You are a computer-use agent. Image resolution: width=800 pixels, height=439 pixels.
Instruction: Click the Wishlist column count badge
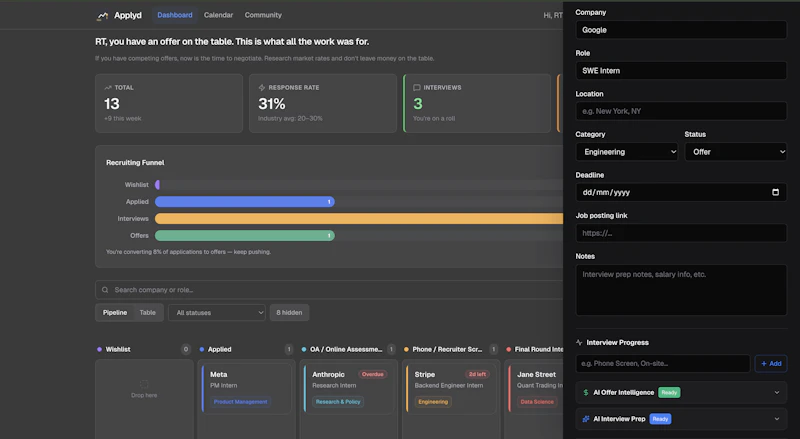pos(186,350)
